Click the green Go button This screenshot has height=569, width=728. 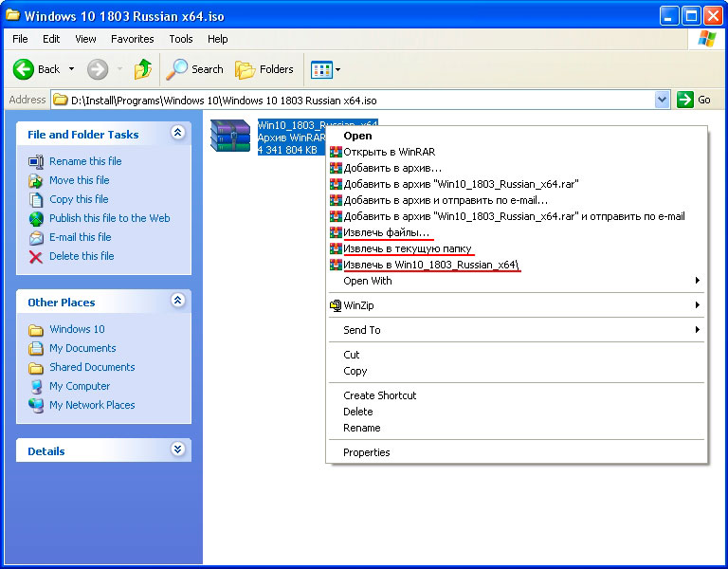[694, 100]
